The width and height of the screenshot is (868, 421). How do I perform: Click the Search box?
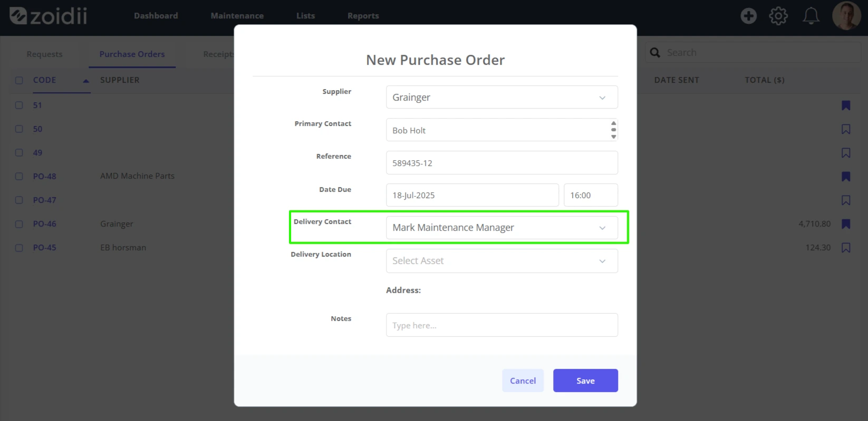point(753,53)
